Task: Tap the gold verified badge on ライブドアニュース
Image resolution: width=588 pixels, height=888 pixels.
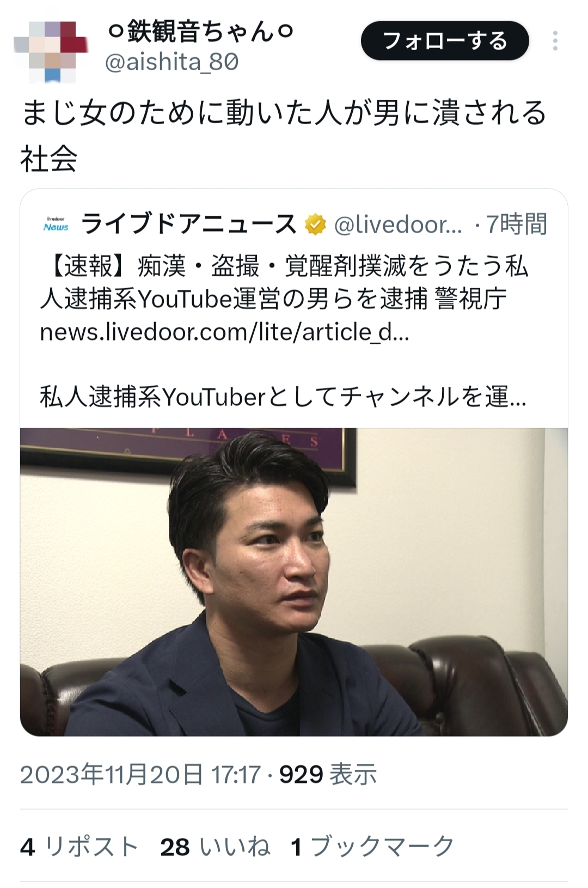Action: tap(315, 224)
